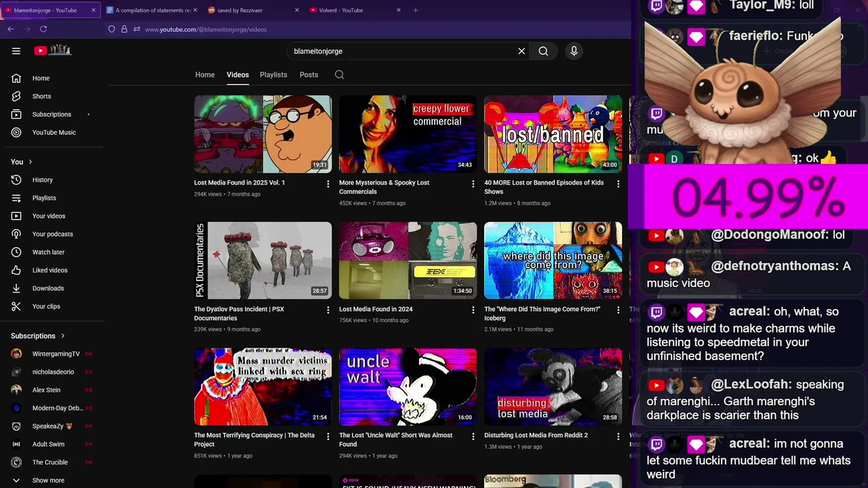Expand the You section arrow
Screen dimensions: 868x488
(30, 162)
